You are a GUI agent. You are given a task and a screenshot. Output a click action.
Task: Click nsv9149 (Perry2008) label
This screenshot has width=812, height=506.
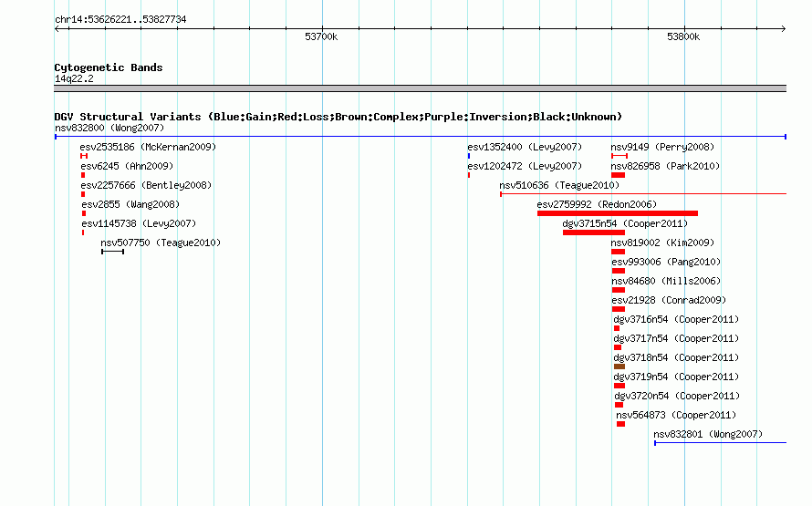coord(662,147)
